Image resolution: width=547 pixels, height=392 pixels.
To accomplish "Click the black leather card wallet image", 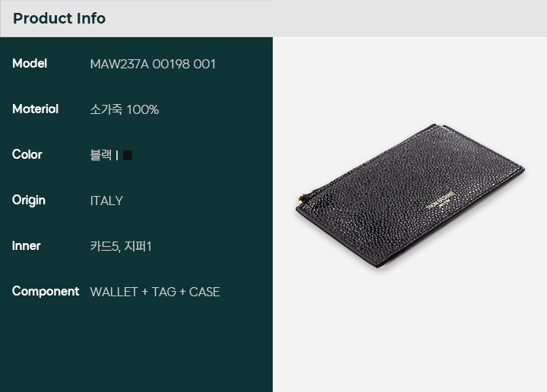I will tap(410, 196).
